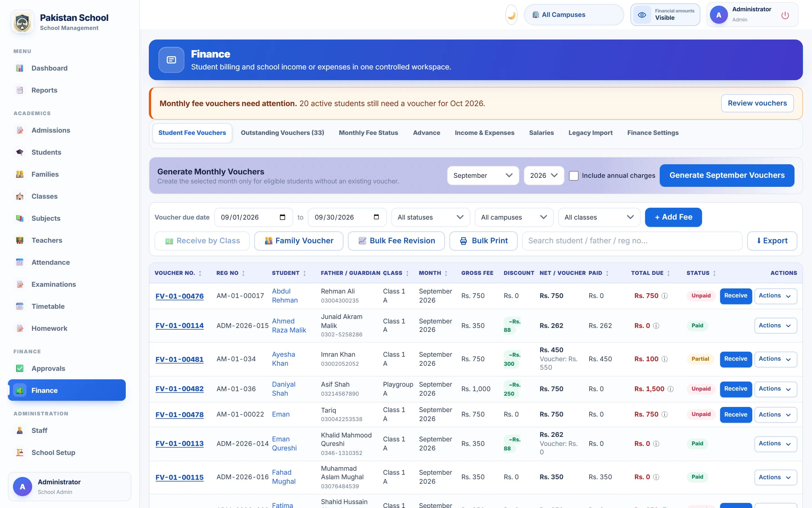This screenshot has height=508, width=812.
Task: Export the voucher list
Action: [772, 241]
